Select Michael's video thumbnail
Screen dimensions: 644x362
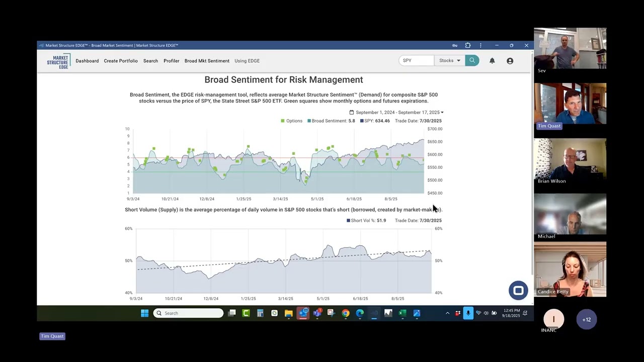click(x=570, y=214)
